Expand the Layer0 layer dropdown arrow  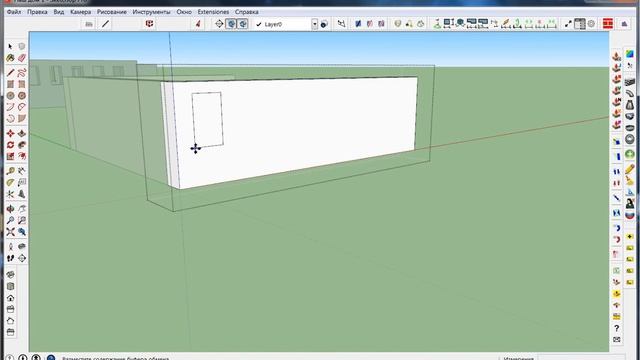(314, 24)
